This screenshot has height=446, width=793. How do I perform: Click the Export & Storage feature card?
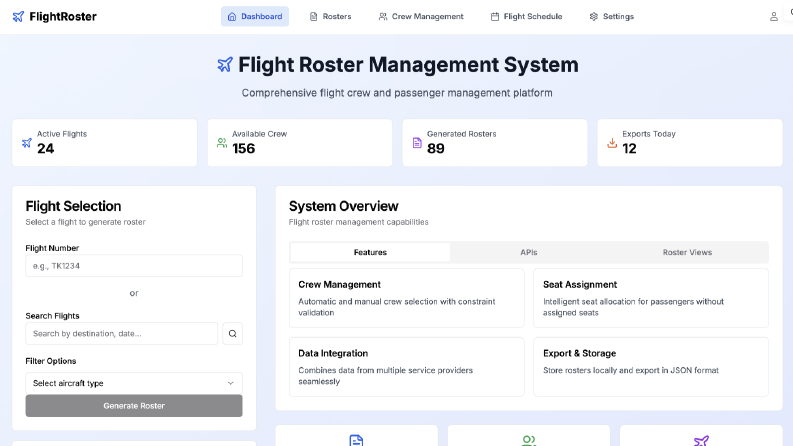pos(651,367)
